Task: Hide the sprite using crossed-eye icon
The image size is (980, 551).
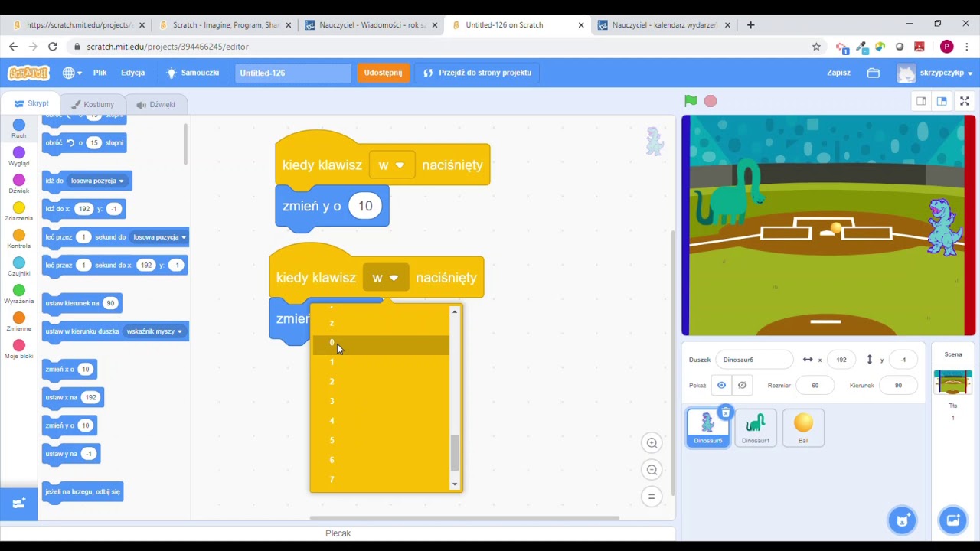Action: click(x=742, y=385)
